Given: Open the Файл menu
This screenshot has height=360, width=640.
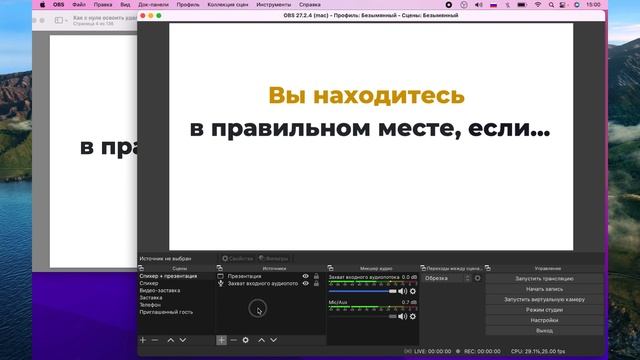Looking at the screenshot, I should [x=79, y=5].
